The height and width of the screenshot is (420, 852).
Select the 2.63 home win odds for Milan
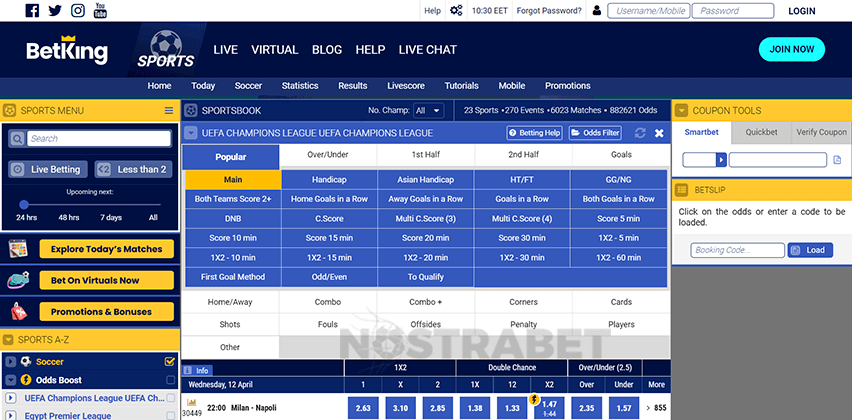(363, 408)
